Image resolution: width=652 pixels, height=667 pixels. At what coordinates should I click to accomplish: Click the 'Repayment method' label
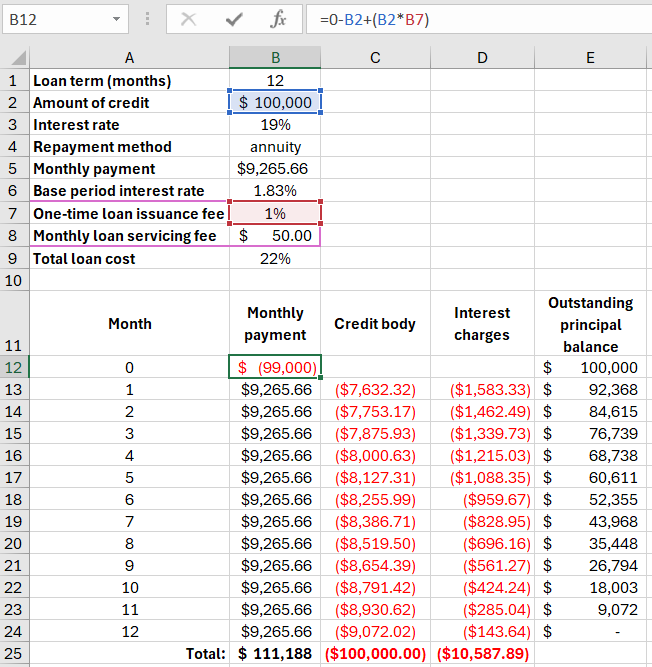102,147
